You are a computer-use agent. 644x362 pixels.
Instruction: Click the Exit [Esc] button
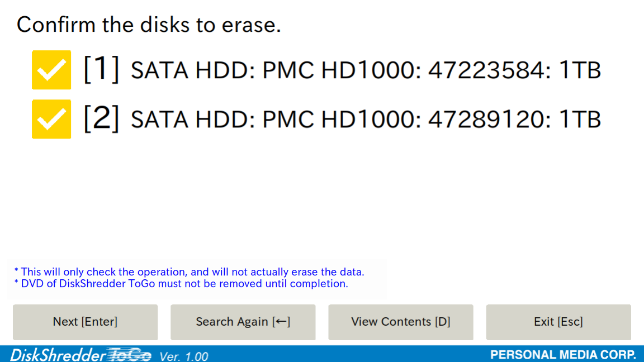558,322
